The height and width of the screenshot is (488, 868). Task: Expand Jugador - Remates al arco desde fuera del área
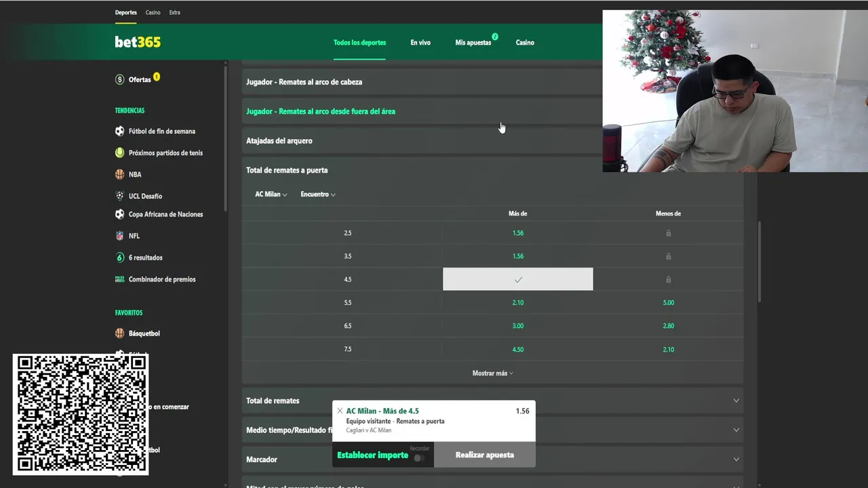pos(422,111)
